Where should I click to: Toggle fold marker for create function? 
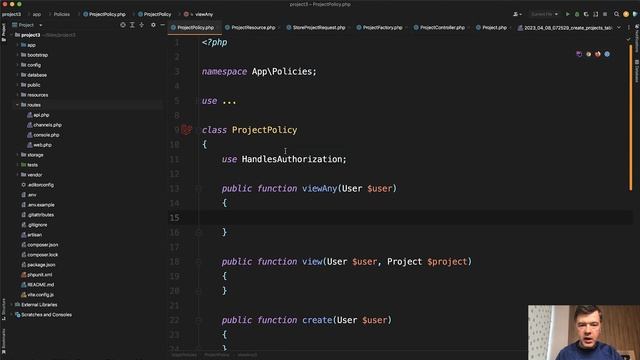click(198, 320)
